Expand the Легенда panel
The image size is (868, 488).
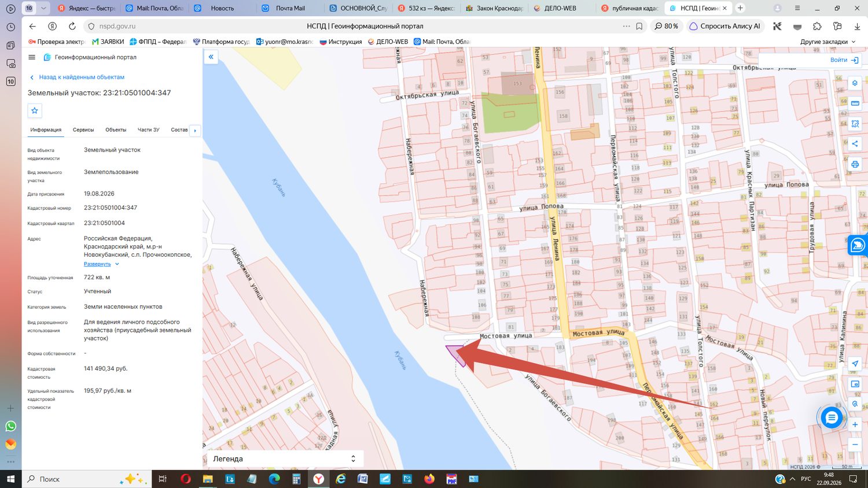[x=285, y=459]
